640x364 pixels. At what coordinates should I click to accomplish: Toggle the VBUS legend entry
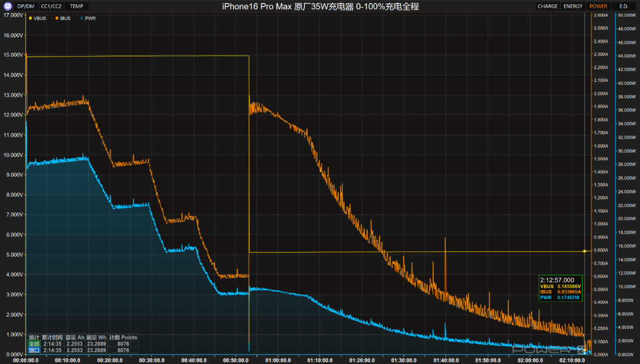37,18
